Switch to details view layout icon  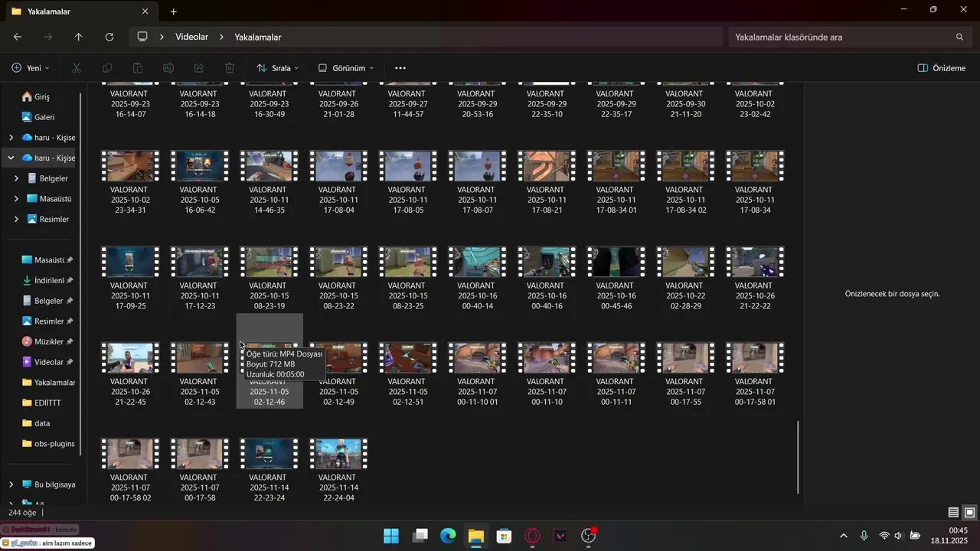coord(953,513)
